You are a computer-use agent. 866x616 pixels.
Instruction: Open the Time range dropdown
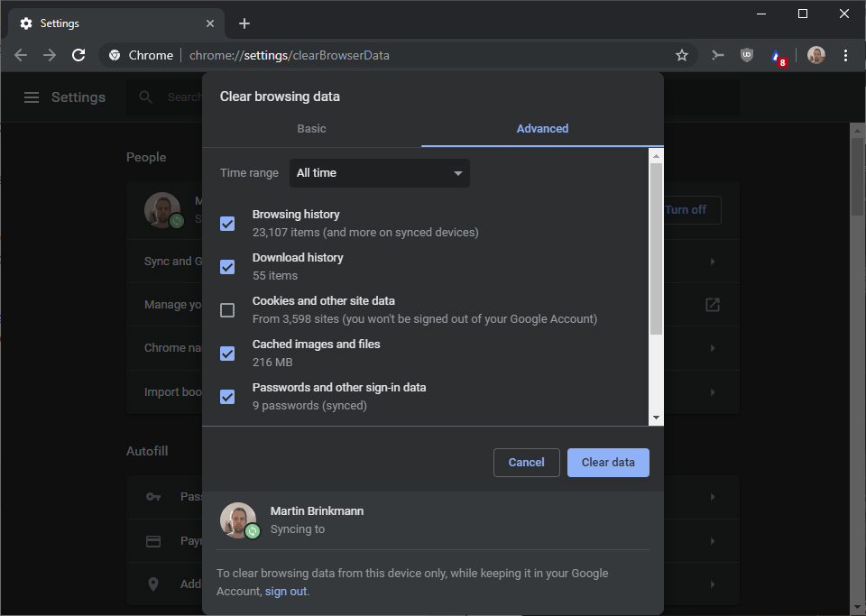(x=380, y=173)
